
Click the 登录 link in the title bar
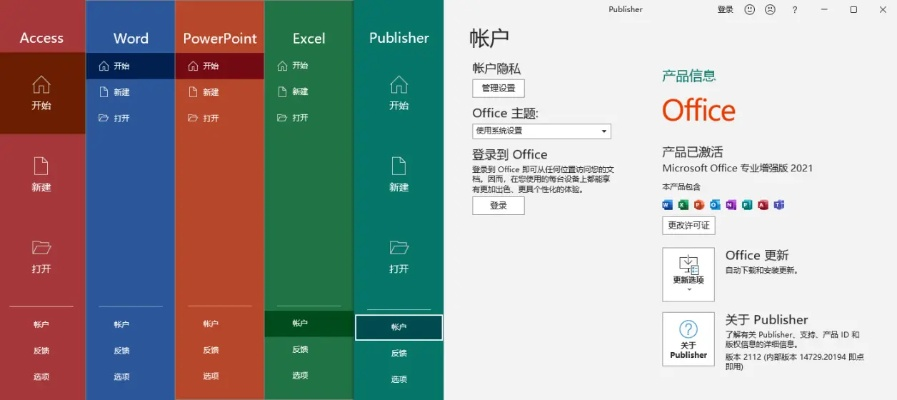coord(725,10)
